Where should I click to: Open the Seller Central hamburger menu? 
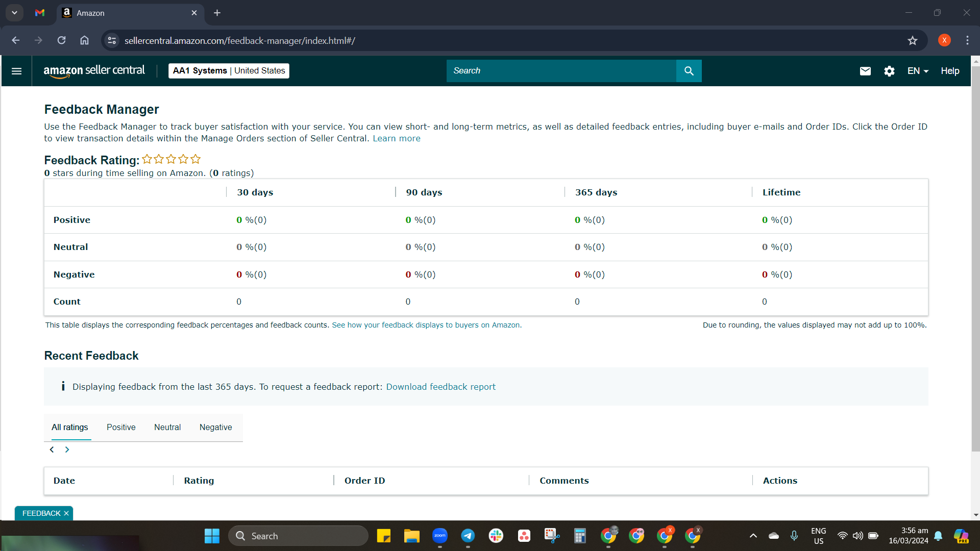(16, 71)
